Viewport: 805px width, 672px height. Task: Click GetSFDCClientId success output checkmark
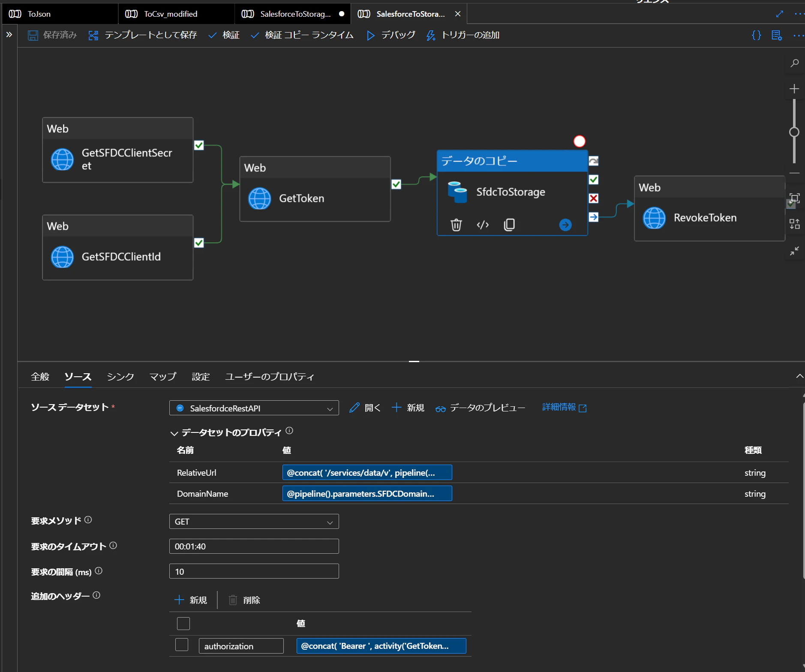(x=199, y=243)
